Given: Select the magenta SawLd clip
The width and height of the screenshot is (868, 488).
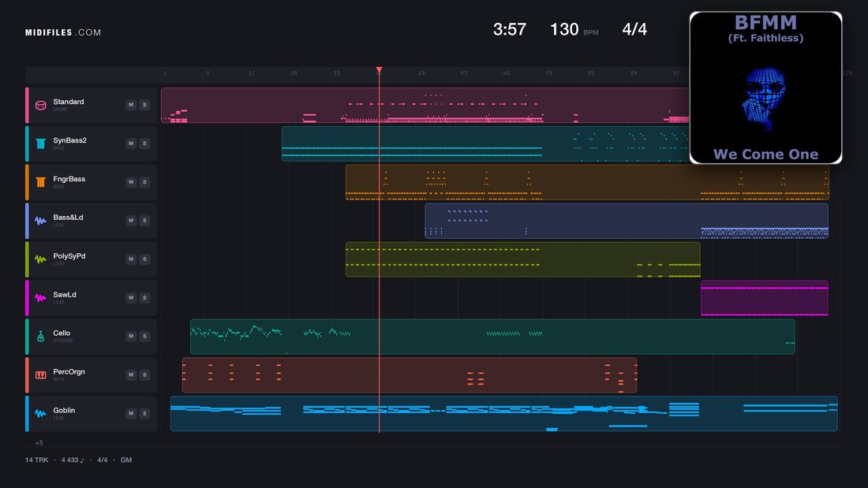Looking at the screenshot, I should pyautogui.click(x=765, y=298).
